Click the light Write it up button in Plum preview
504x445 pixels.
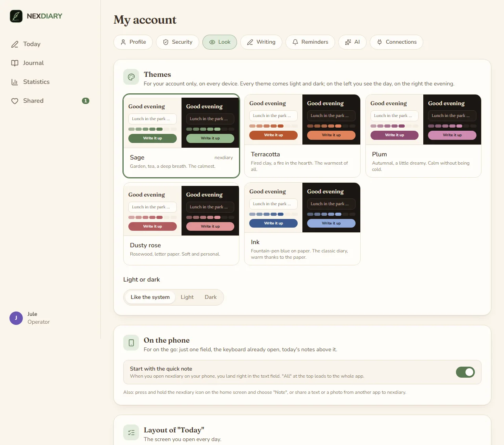395,135
